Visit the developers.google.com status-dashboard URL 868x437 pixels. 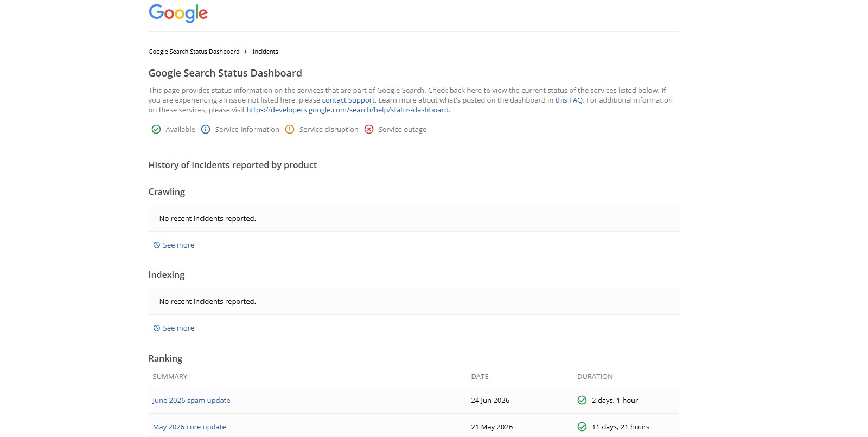(348, 110)
